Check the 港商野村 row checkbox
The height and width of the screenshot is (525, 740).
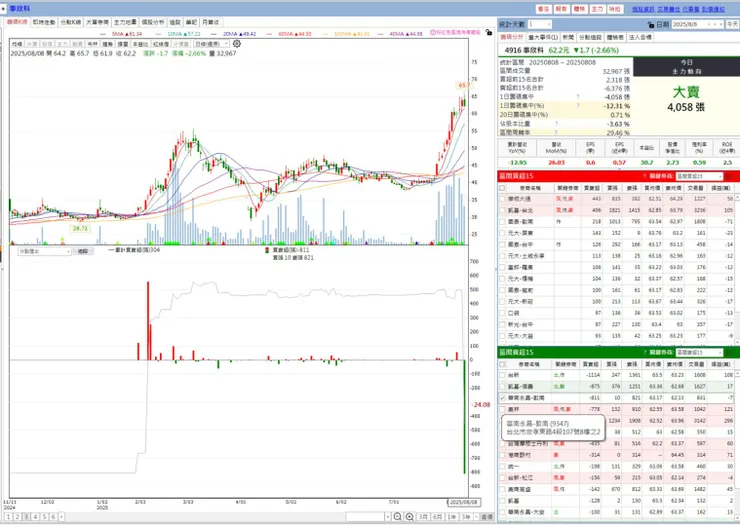click(502, 455)
